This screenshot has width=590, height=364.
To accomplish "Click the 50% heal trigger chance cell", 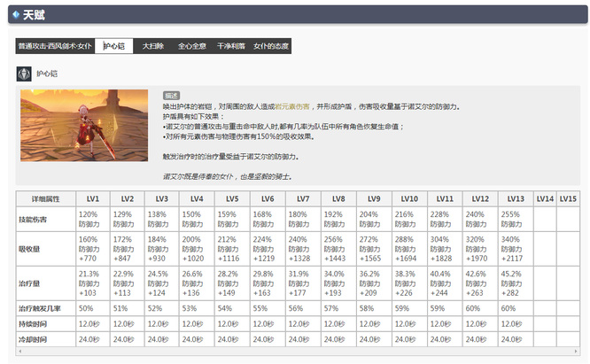I will pyautogui.click(x=93, y=308).
